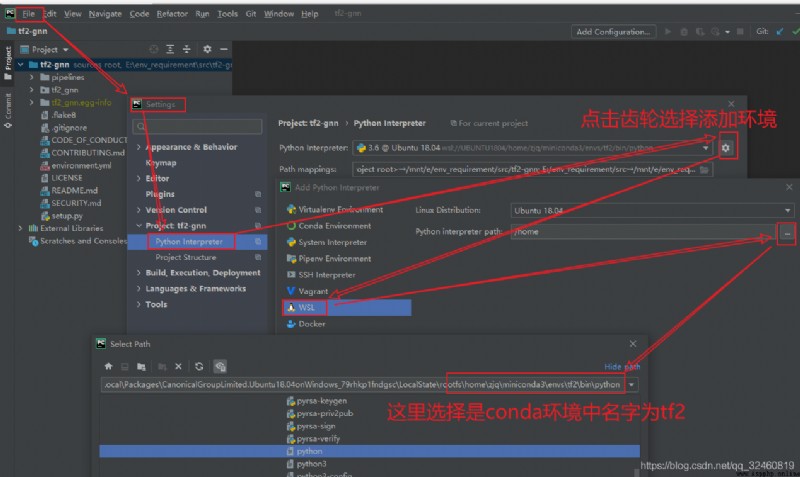The width and height of the screenshot is (800, 477).
Task: Expand the tf2_gnn.egg-info folder
Action: 32,103
